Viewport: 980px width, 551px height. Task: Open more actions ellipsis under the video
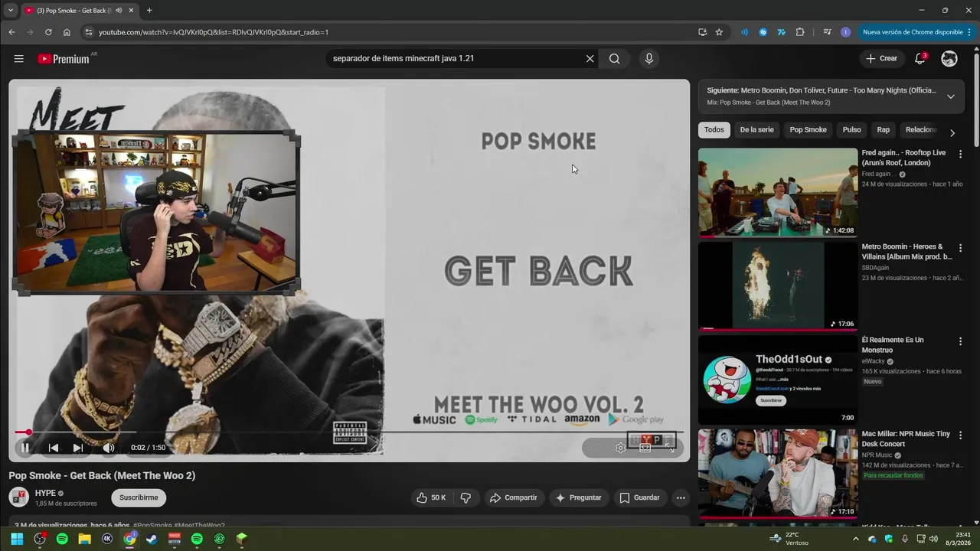pyautogui.click(x=680, y=497)
